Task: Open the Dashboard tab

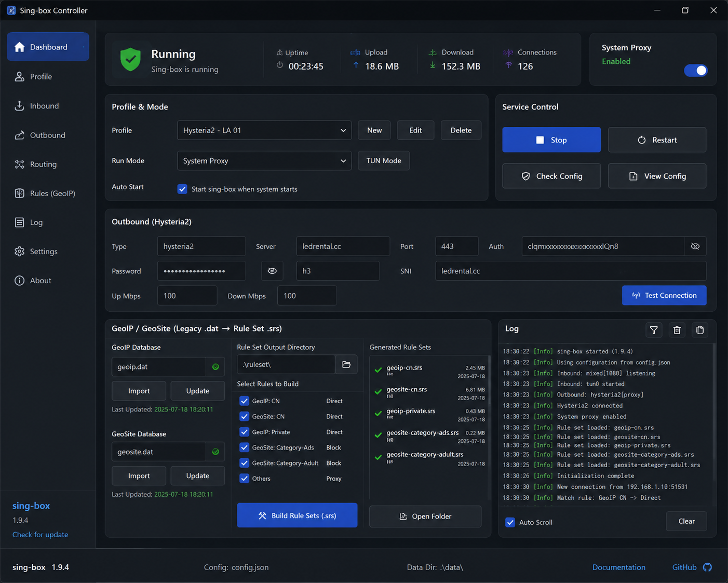Action: click(48, 47)
